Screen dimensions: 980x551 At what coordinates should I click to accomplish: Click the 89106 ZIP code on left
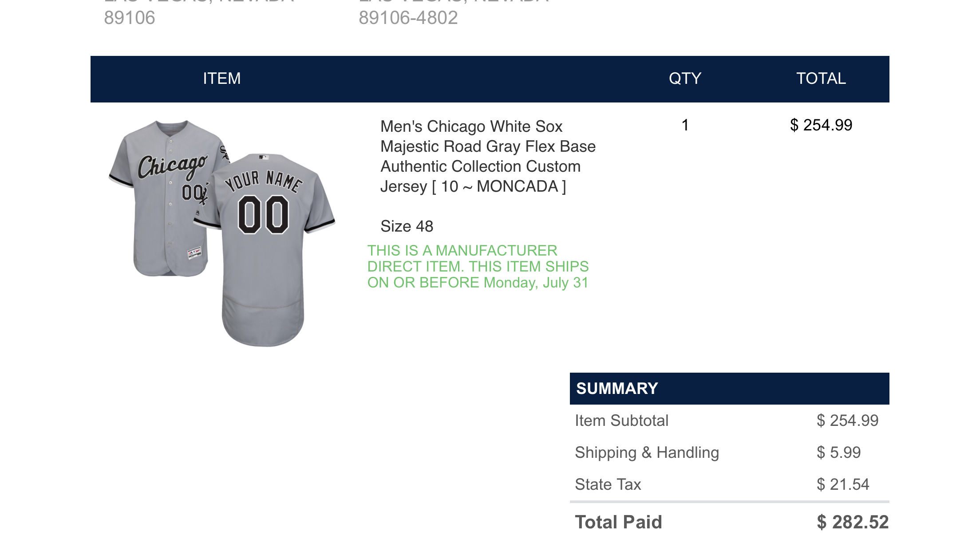(130, 18)
